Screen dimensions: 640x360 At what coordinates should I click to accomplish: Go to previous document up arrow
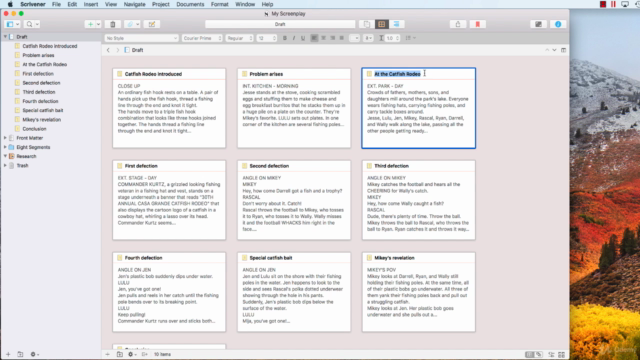(x=547, y=50)
